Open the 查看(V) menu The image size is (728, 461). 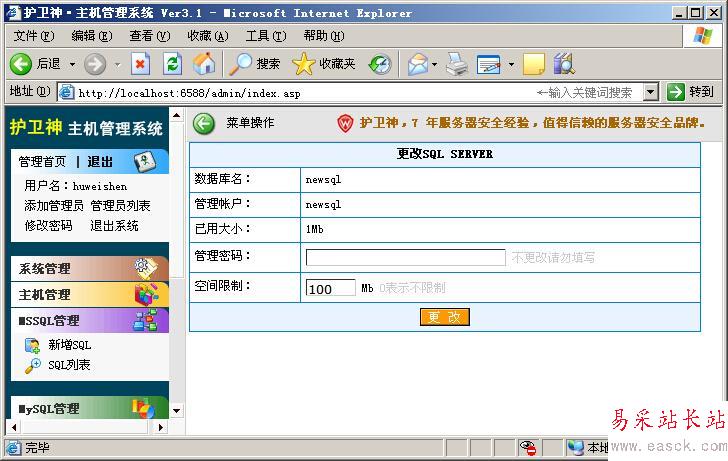(150, 36)
